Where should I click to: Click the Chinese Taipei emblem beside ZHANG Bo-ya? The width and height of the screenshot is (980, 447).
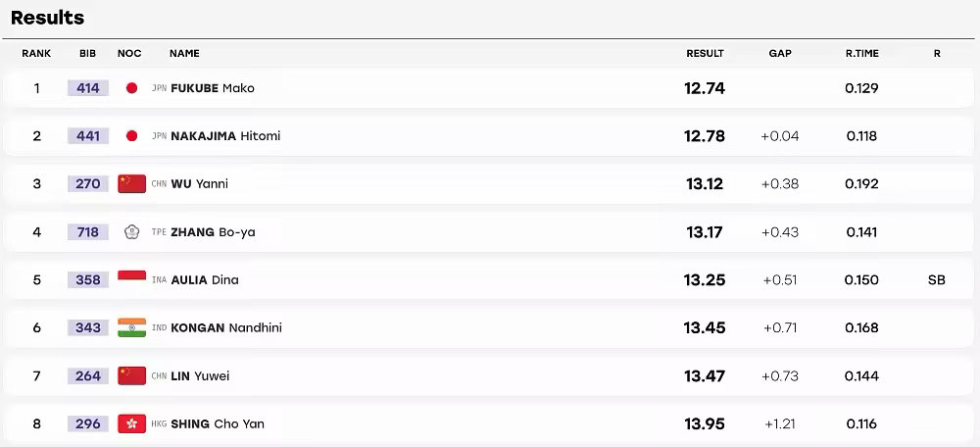(x=131, y=232)
